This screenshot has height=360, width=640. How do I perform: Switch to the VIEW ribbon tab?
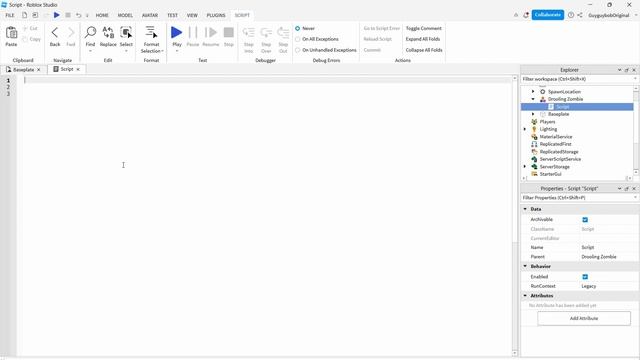pyautogui.click(x=192, y=15)
